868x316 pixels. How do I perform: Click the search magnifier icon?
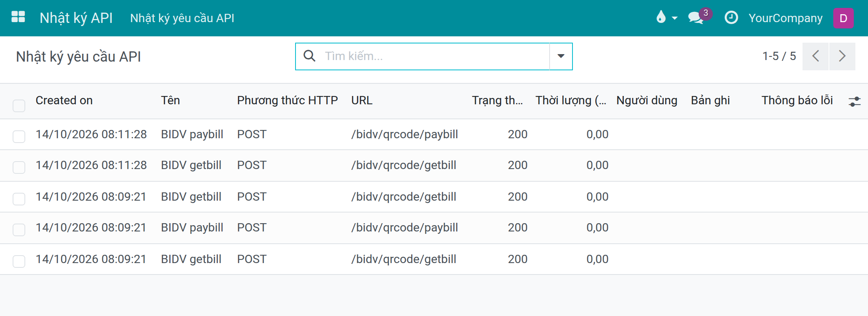click(x=309, y=56)
